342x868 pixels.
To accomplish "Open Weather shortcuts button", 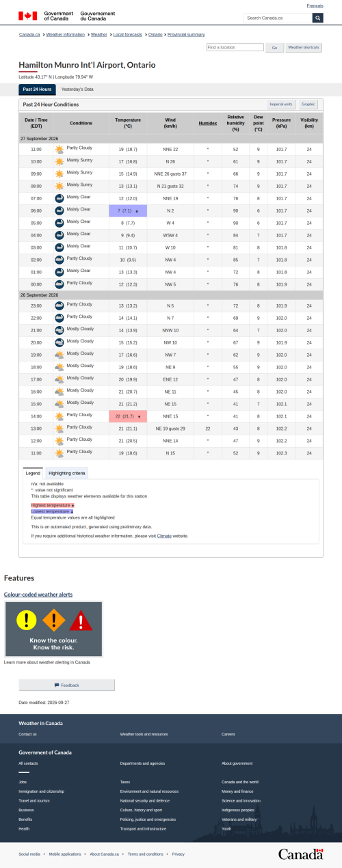I will click(x=304, y=48).
